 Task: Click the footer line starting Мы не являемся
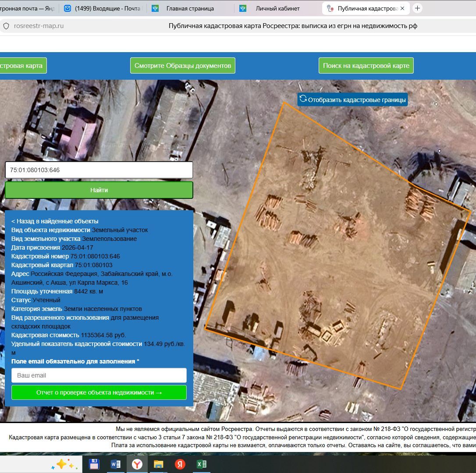(296, 429)
